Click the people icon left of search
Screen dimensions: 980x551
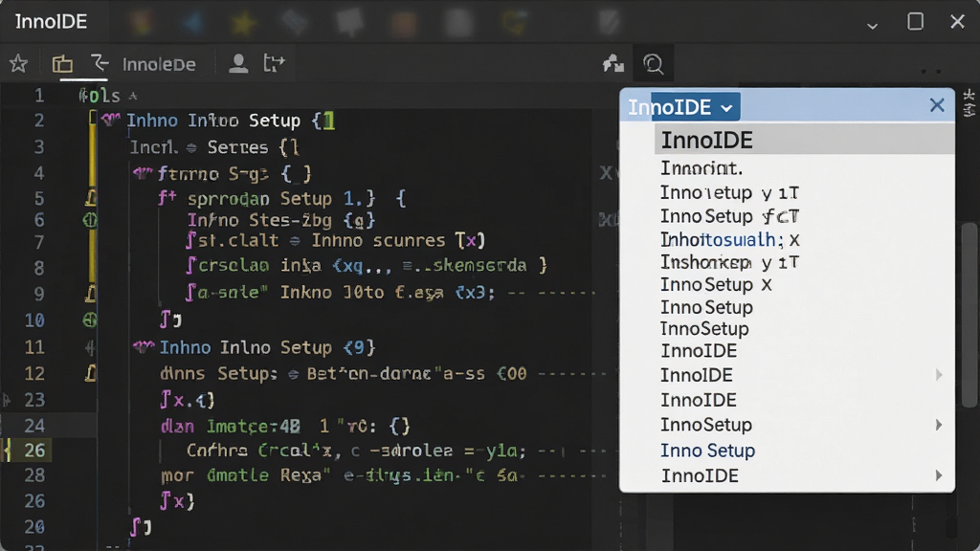pos(613,63)
